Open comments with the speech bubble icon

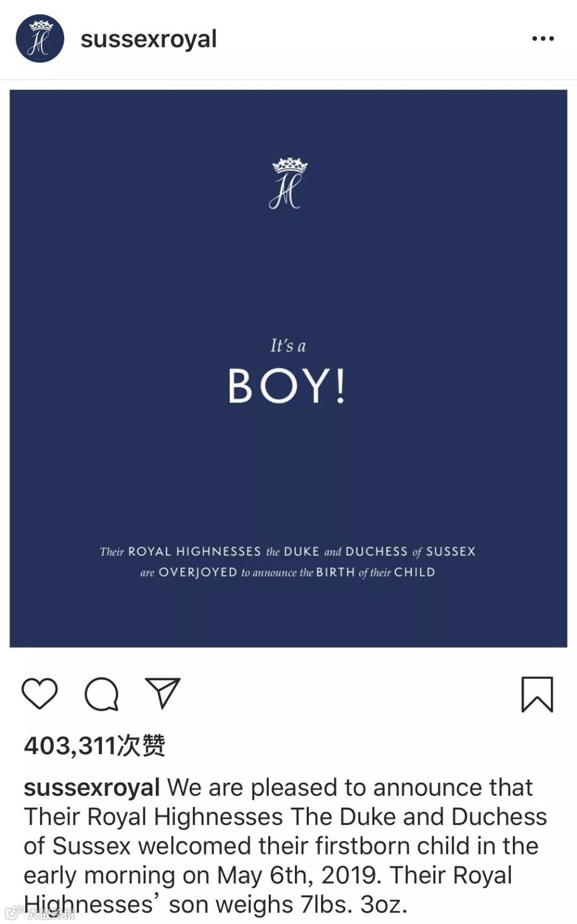point(101,694)
